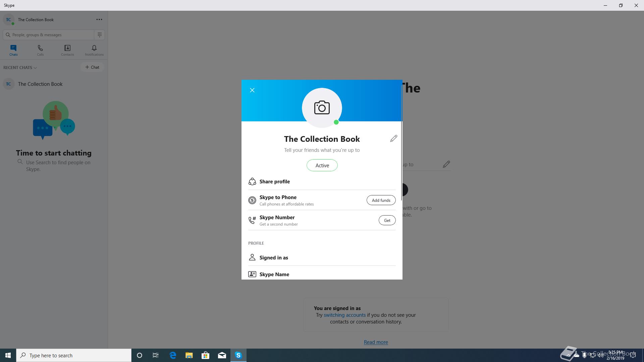
Task: Click the Read more link
Action: [376, 342]
